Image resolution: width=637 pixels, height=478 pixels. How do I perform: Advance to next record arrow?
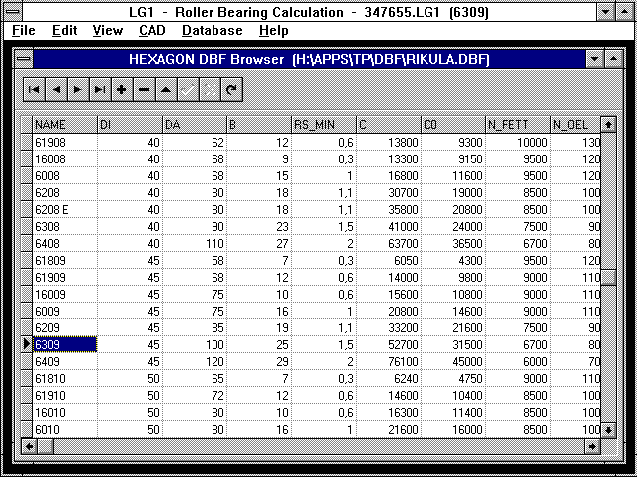pos(77,90)
